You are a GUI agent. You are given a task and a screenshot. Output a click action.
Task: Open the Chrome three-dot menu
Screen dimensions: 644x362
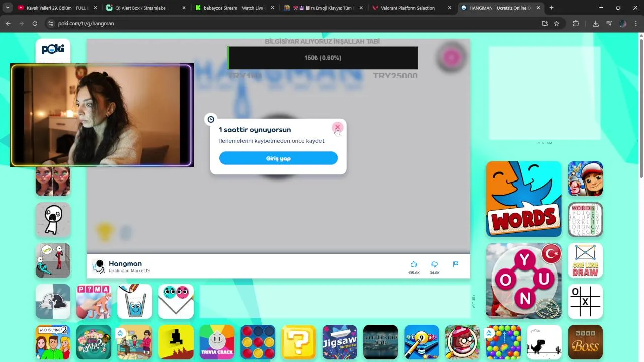(636, 23)
